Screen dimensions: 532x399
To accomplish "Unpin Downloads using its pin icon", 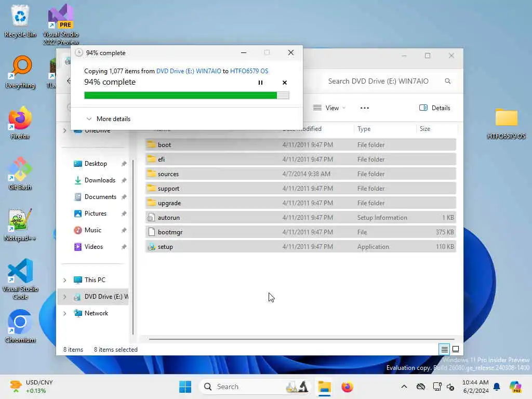I will point(124,180).
